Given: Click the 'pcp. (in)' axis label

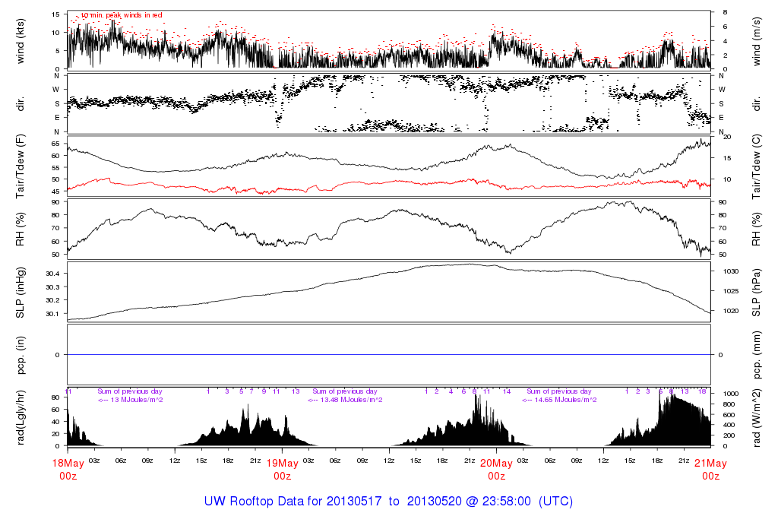Looking at the screenshot, I should [x=21, y=355].
